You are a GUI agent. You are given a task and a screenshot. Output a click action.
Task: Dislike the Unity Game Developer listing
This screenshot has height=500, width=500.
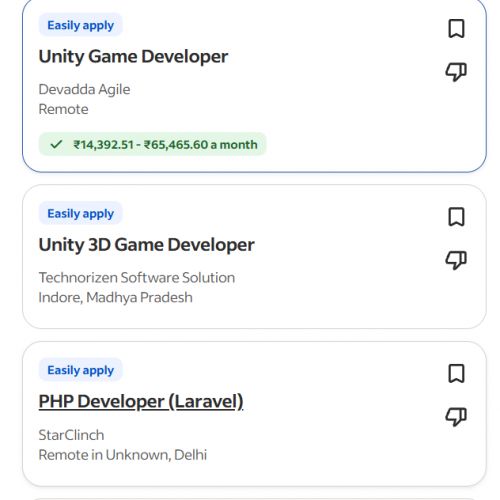[x=456, y=72]
